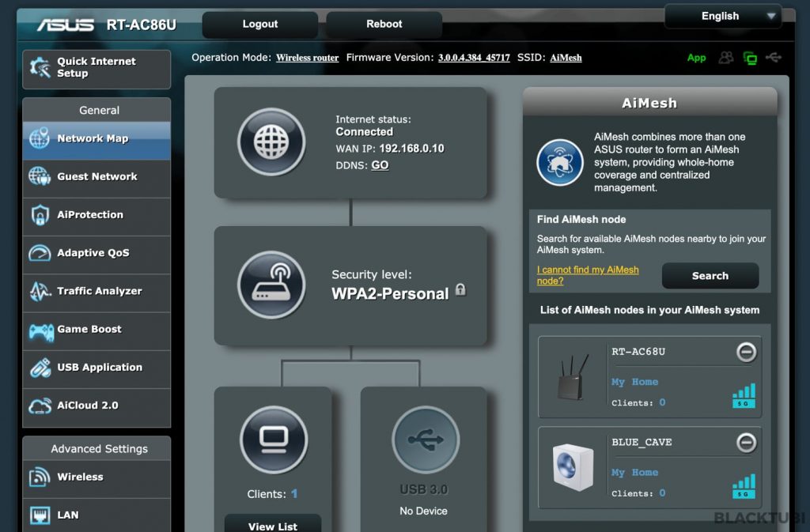Open Wireless advanced settings

point(97,477)
